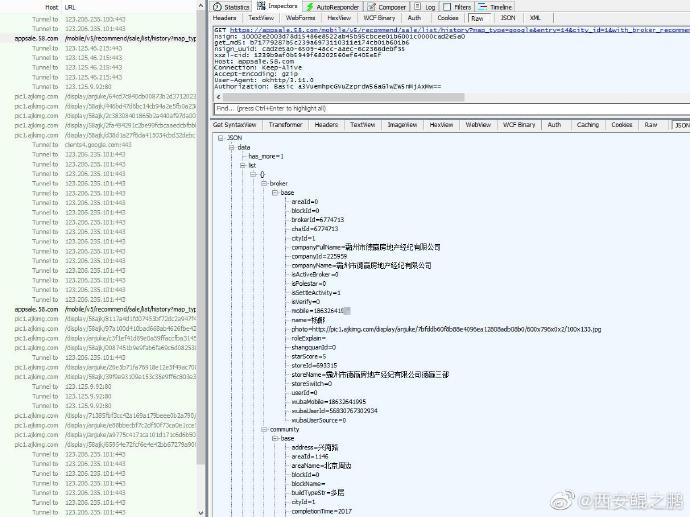Click raw view scroll-left arrow
690x517 pixels.
coord(218,97)
